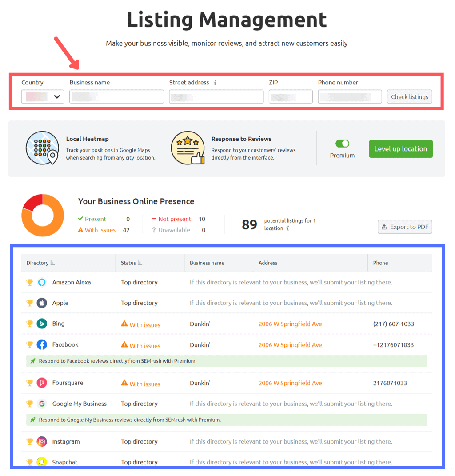
Task: Click the Facebook logo icon
Action: (x=42, y=344)
